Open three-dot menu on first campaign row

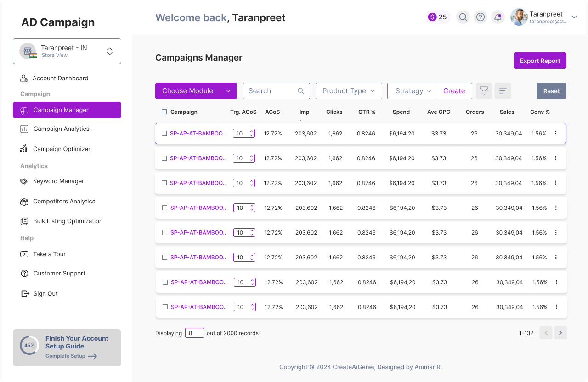point(555,134)
